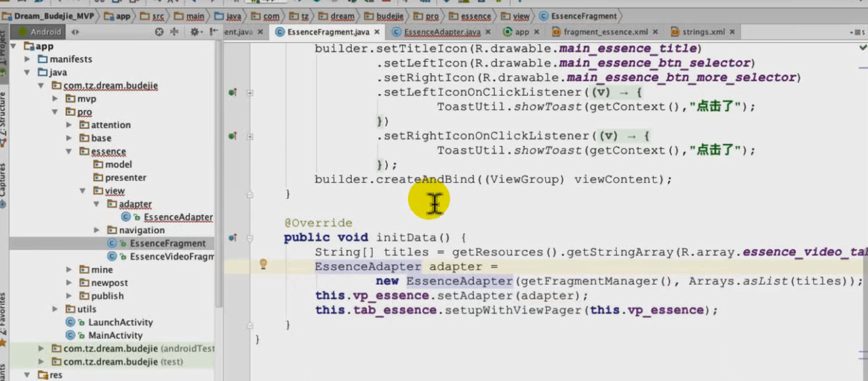This screenshot has height=381, width=868.
Task: Open the 1: Project tool window stripe
Action: point(3,54)
